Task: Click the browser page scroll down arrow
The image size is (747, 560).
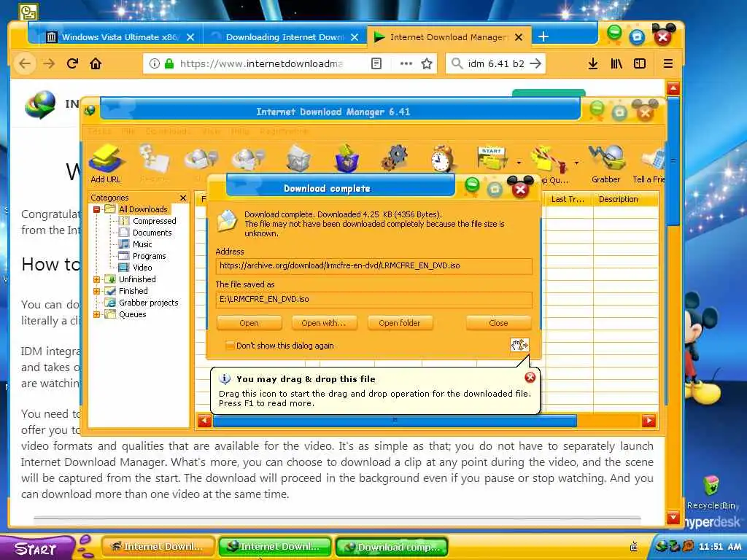Action: point(673,517)
